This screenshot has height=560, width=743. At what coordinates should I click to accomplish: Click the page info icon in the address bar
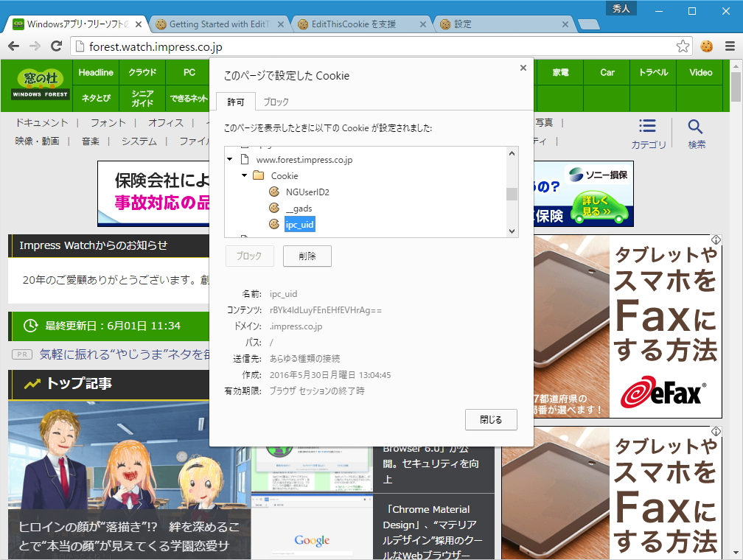(80, 46)
